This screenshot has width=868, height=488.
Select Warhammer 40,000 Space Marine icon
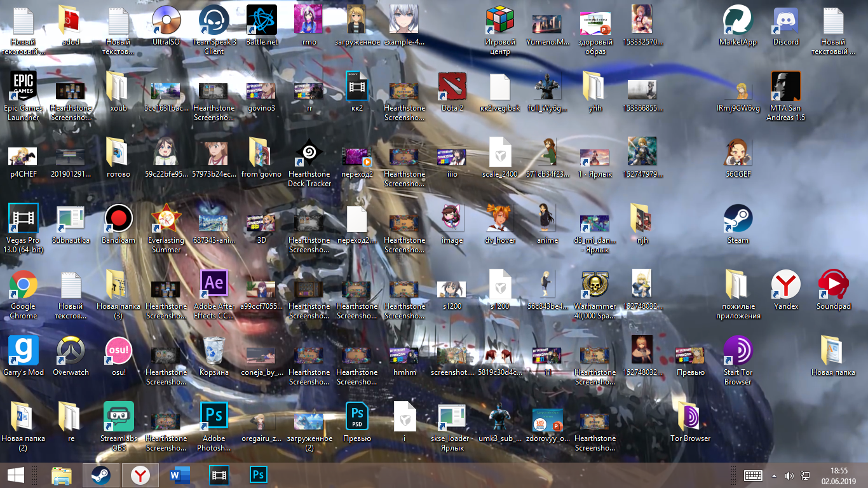pyautogui.click(x=595, y=285)
